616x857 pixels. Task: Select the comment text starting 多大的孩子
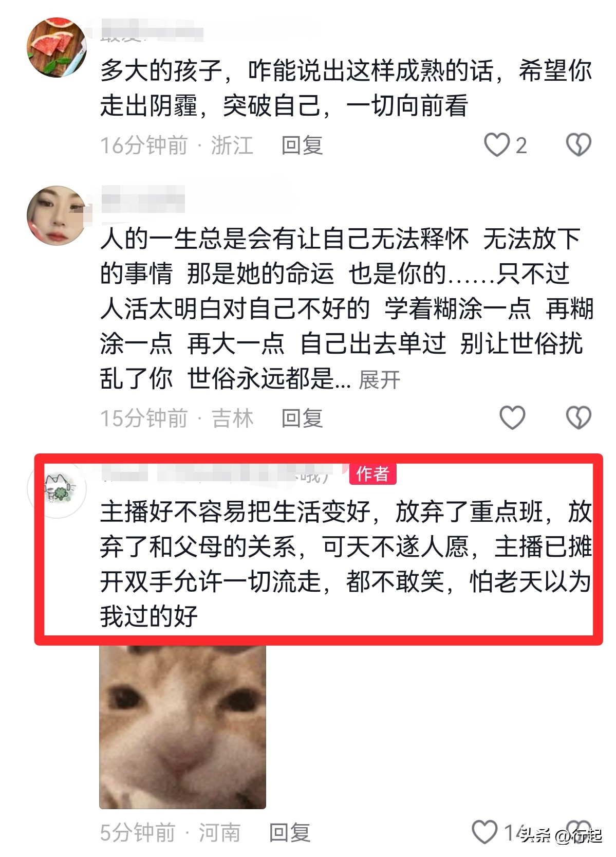pos(346,88)
